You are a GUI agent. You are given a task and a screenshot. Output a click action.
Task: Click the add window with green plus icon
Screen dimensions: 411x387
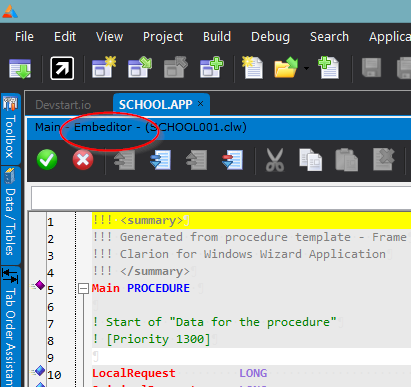click(x=212, y=68)
